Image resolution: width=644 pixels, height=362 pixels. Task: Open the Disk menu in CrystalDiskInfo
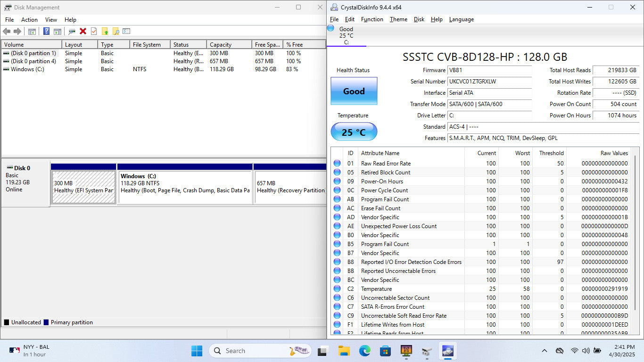coord(419,19)
